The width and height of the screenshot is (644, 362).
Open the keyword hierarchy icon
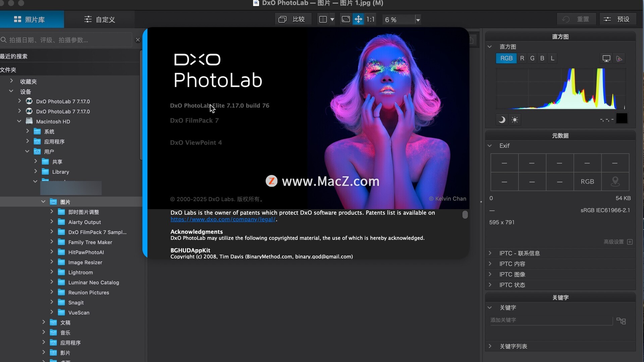[621, 321]
